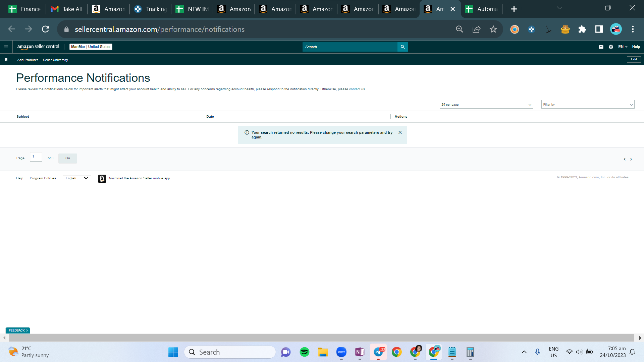Click the bookmark flag icon
Screen dimensions: 644x362
6,60
